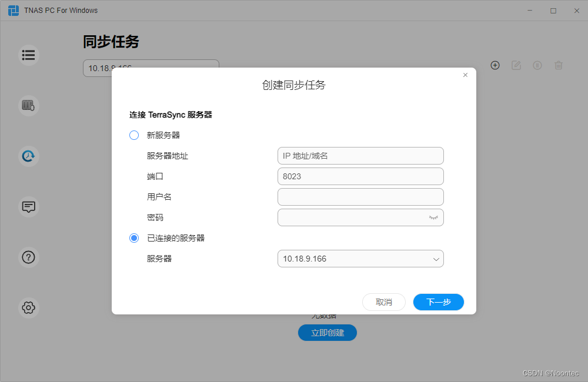Image resolution: width=588 pixels, height=382 pixels.
Task: Click the server address IP input field
Action: [360, 156]
